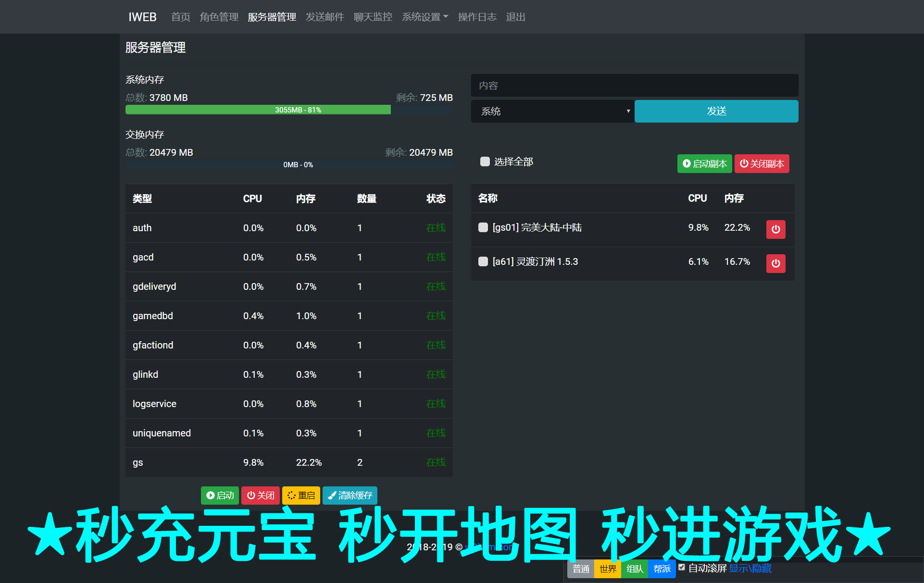Switch to the 世界 chat tab
924x583 pixels.
coord(608,569)
